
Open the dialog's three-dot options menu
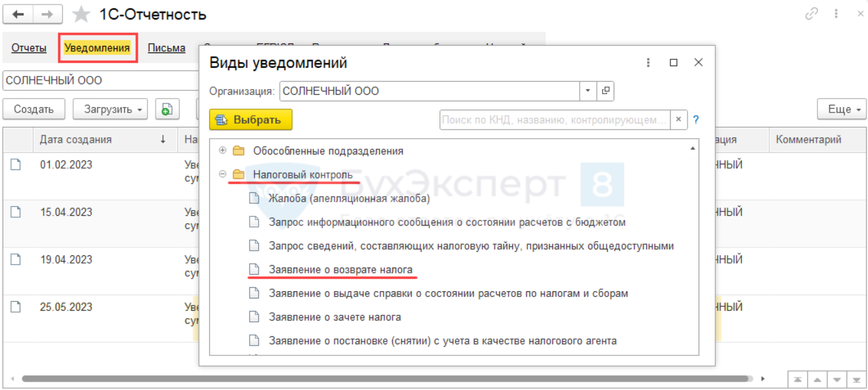tap(648, 63)
